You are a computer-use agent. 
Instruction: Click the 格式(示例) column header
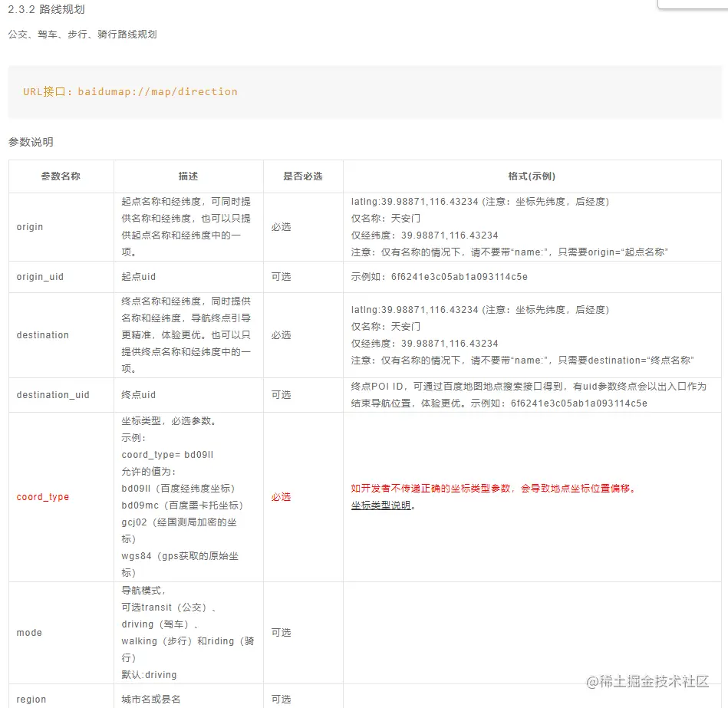click(532, 176)
